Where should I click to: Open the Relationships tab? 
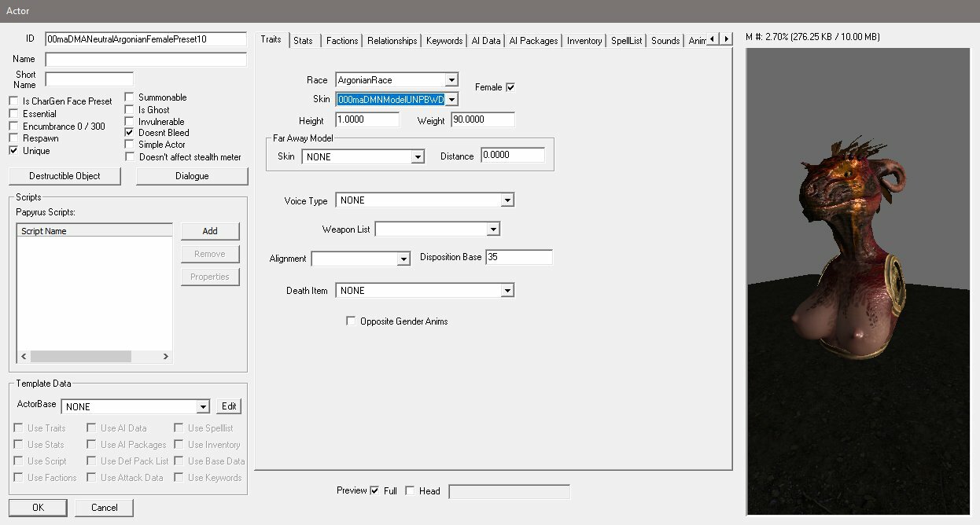pyautogui.click(x=392, y=41)
